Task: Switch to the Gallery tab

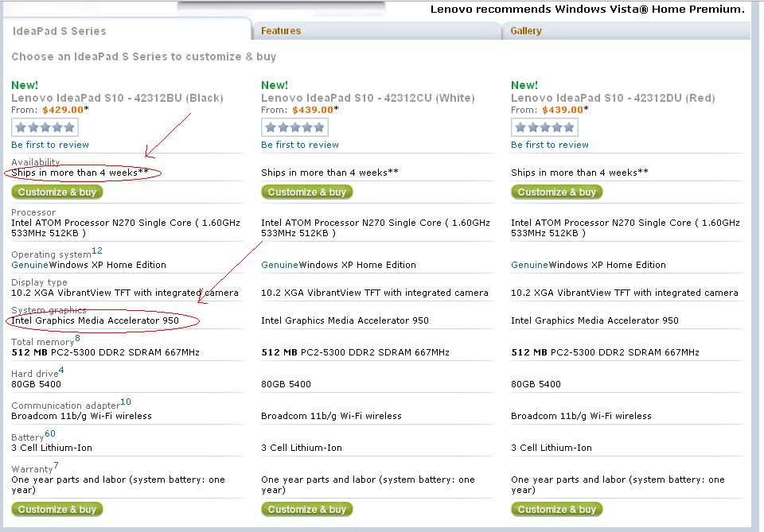Action: (x=526, y=31)
